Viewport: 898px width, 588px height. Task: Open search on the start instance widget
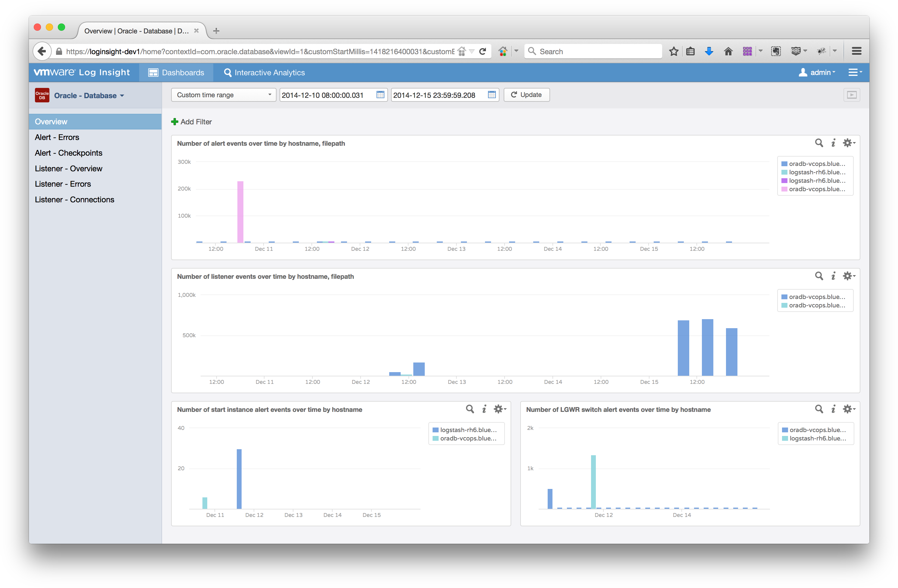pos(469,409)
